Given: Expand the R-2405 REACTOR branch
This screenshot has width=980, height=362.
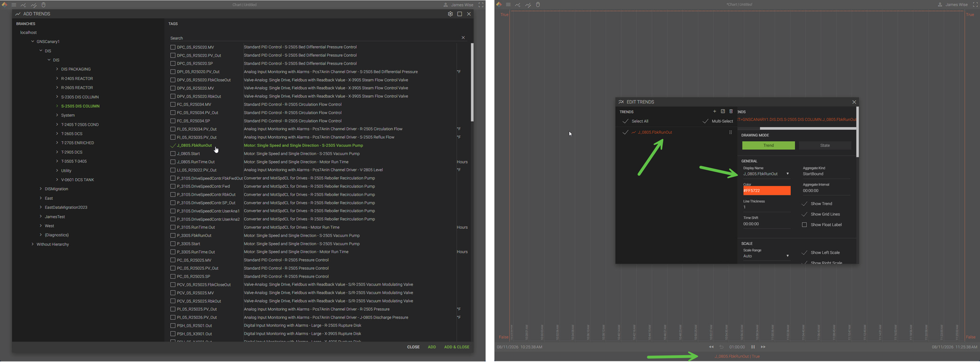Looking at the screenshot, I should [57, 79].
